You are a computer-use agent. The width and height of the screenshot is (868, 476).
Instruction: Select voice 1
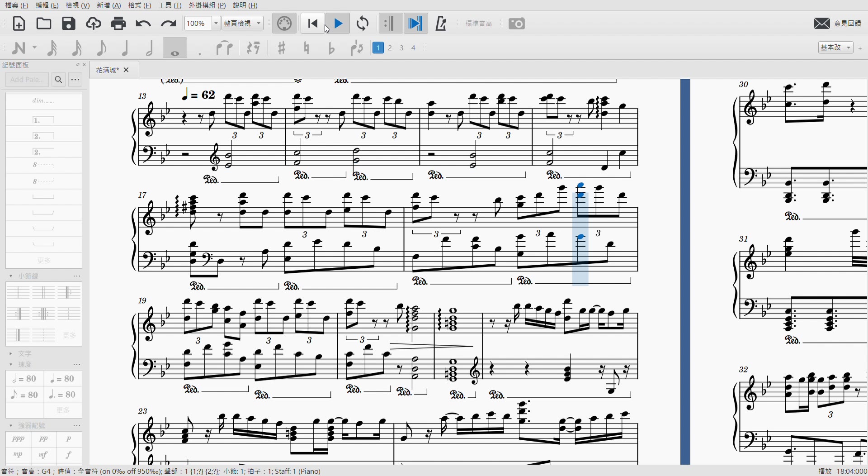(378, 48)
